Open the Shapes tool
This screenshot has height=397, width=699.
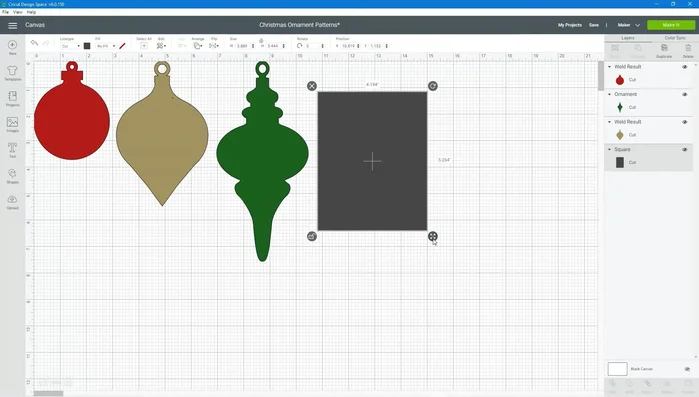click(x=12, y=176)
